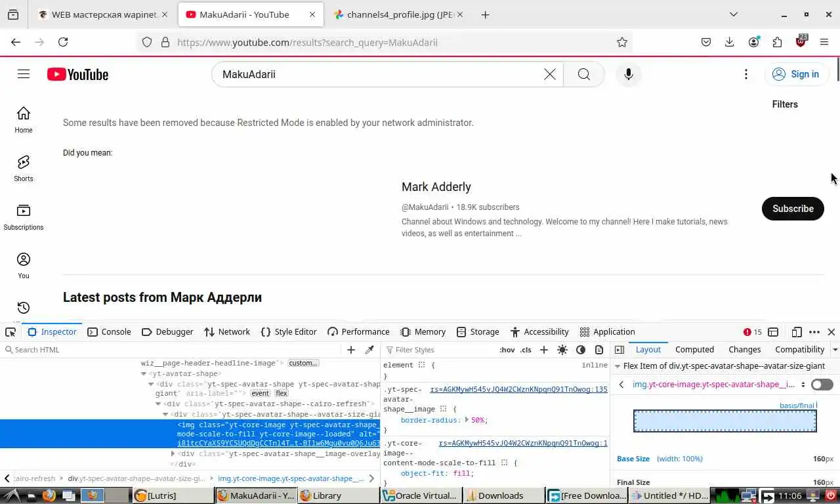Toggle dark color scheme simulation
840x504 pixels.
[581, 350]
